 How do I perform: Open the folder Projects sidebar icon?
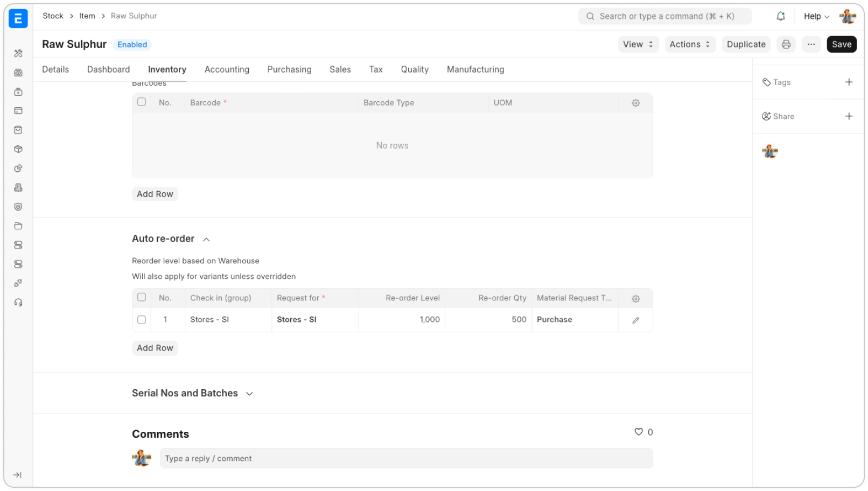coord(18,226)
